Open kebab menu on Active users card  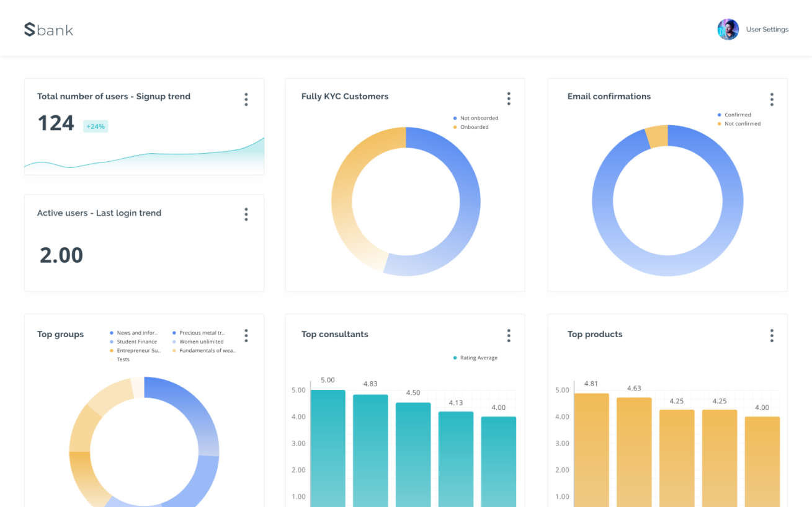tap(246, 214)
